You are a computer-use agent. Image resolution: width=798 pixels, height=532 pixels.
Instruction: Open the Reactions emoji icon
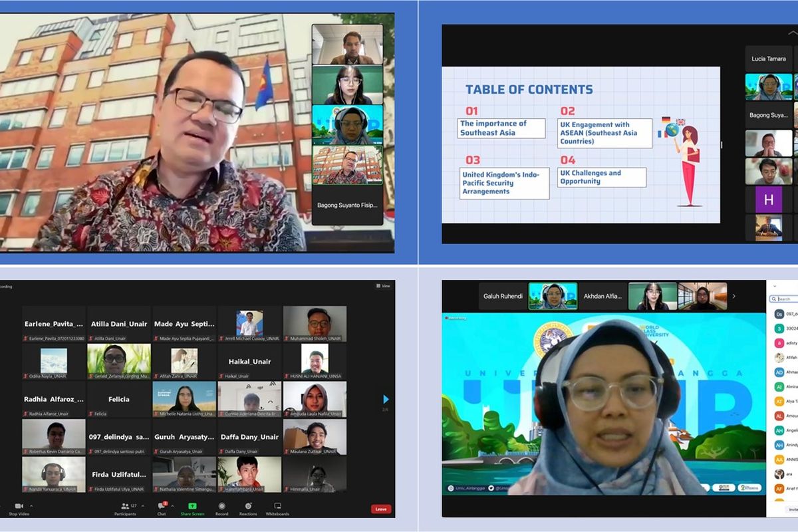pyautogui.click(x=248, y=506)
